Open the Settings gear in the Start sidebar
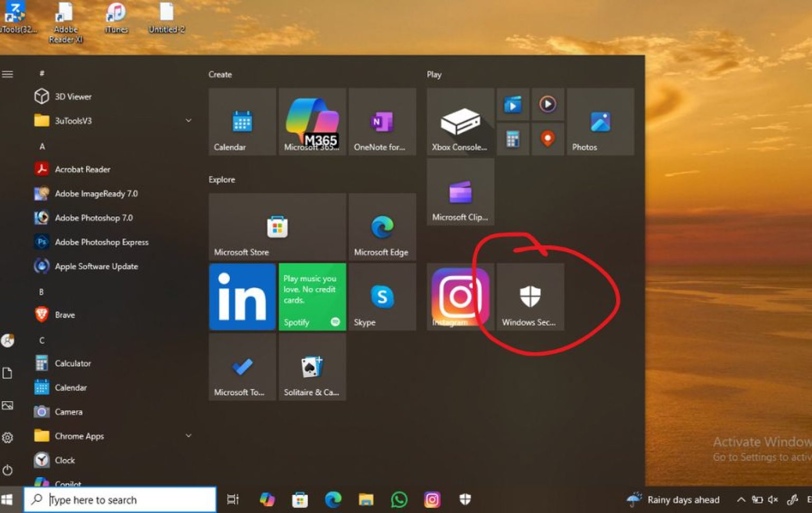Screen dimensions: 812x513 click(x=7, y=437)
